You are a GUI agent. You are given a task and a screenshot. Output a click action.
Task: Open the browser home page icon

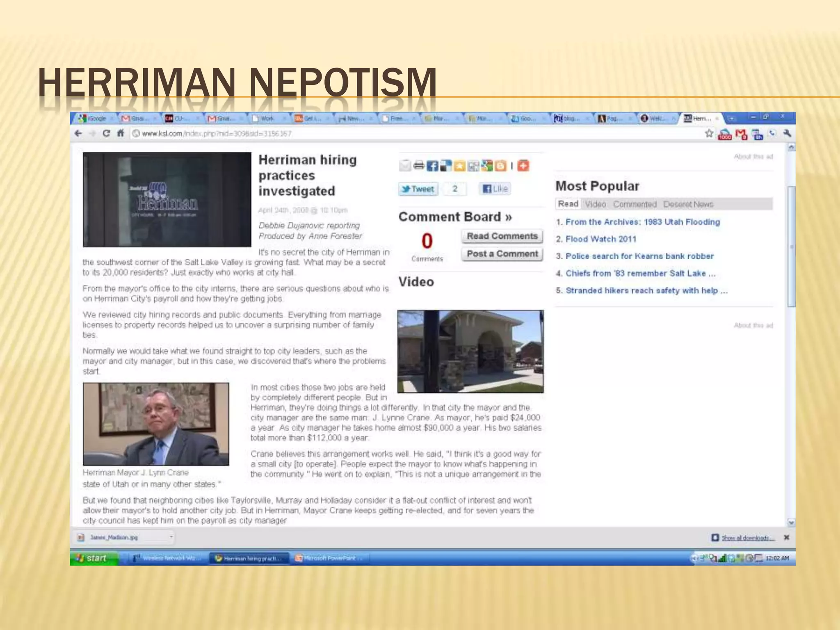coord(121,133)
